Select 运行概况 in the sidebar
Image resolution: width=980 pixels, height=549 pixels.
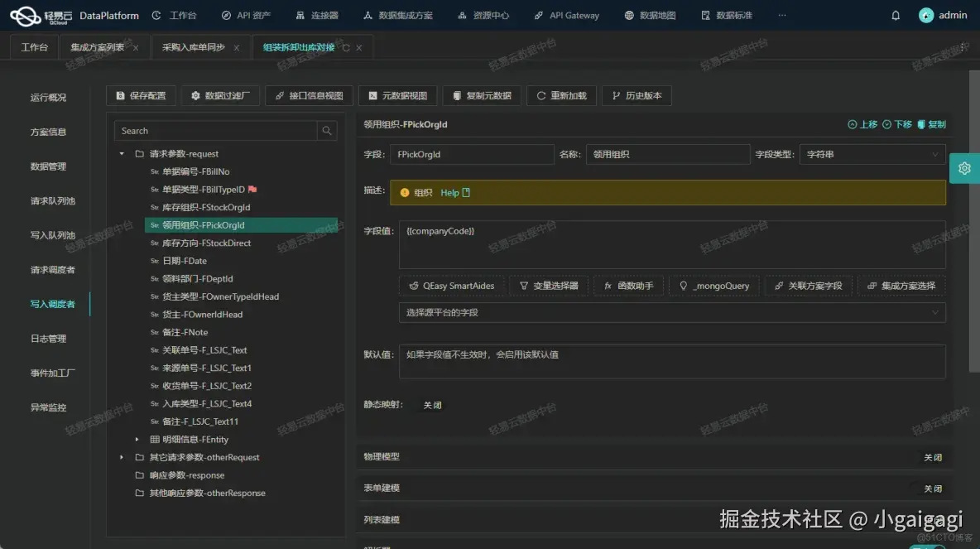point(48,98)
